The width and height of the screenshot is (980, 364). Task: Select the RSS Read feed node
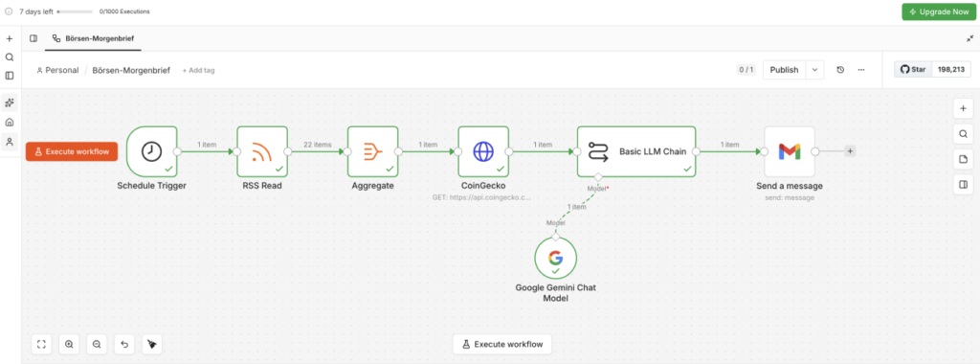(262, 151)
